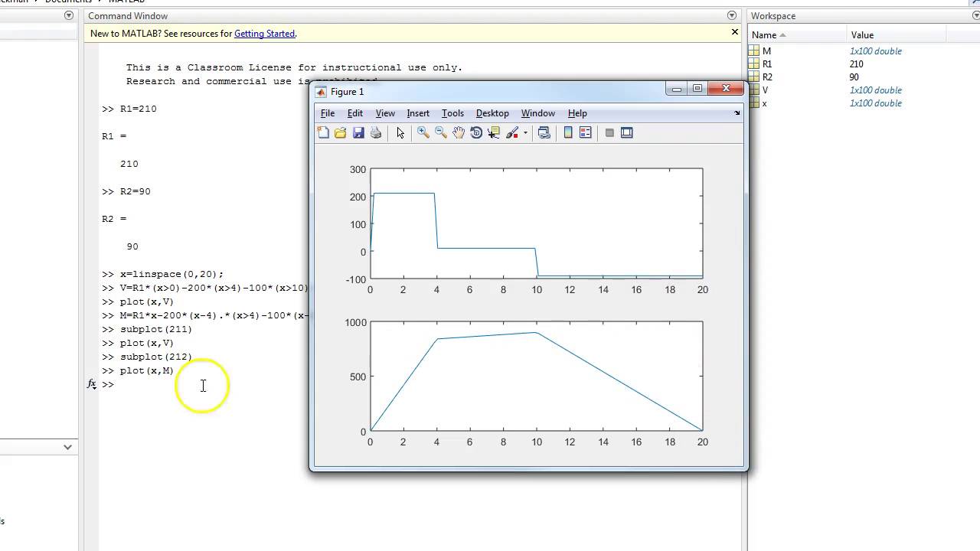Viewport: 980px width, 551px height.
Task: Click the Link Plot icon
Action: [x=544, y=132]
